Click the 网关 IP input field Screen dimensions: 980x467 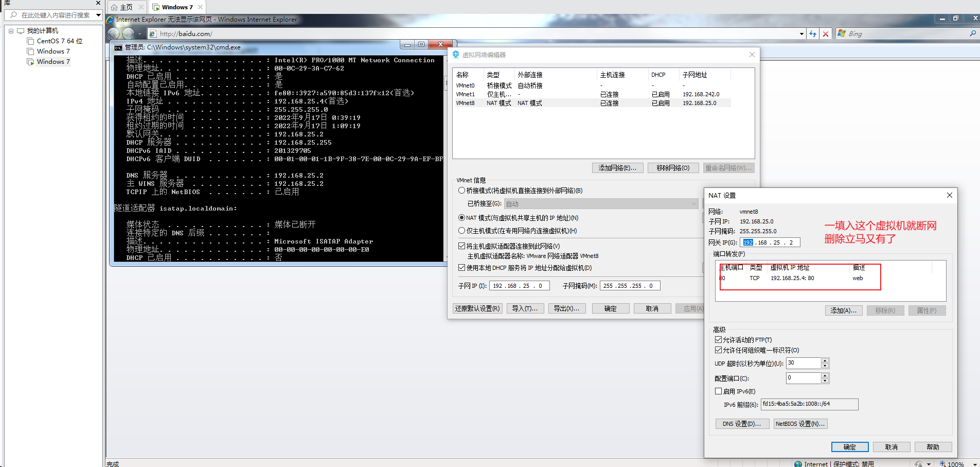click(x=770, y=243)
